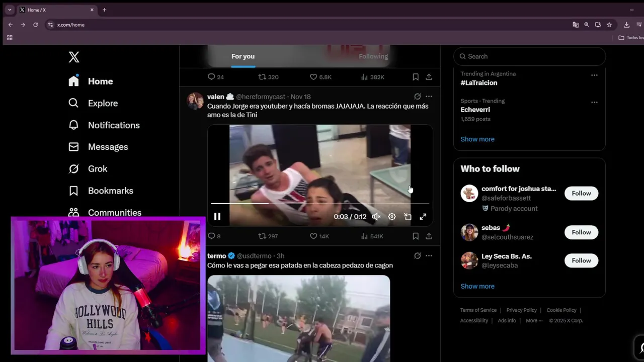Open more options for #LaTraicion trend

[x=594, y=75]
